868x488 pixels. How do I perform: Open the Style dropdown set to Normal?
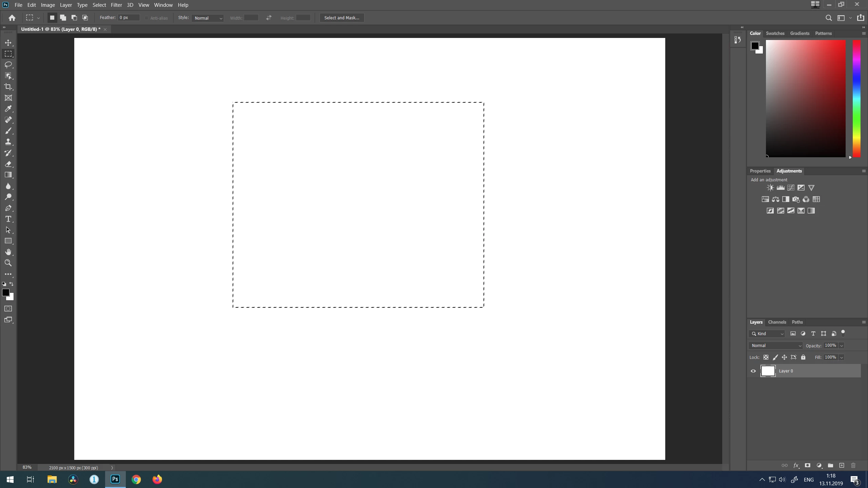[x=208, y=18]
